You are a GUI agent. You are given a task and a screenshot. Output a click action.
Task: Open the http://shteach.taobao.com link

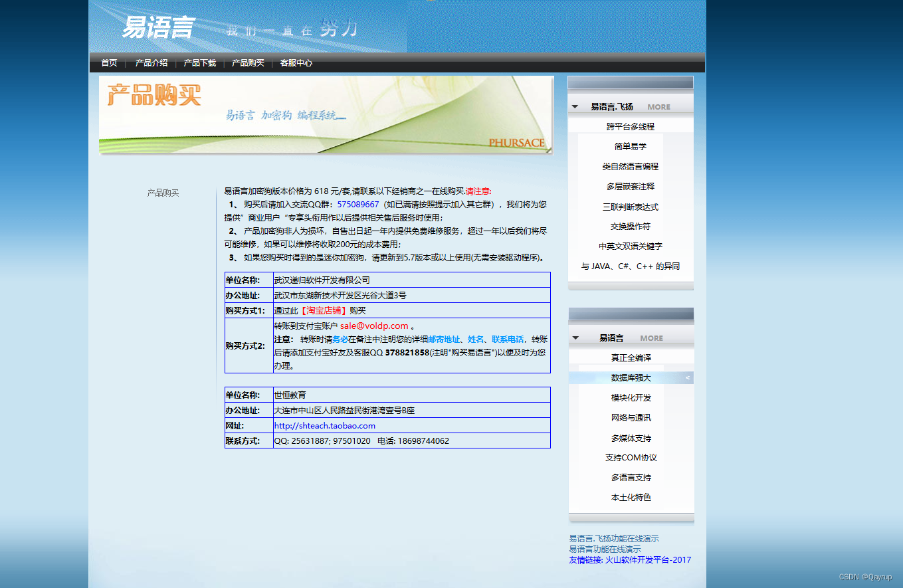[325, 425]
